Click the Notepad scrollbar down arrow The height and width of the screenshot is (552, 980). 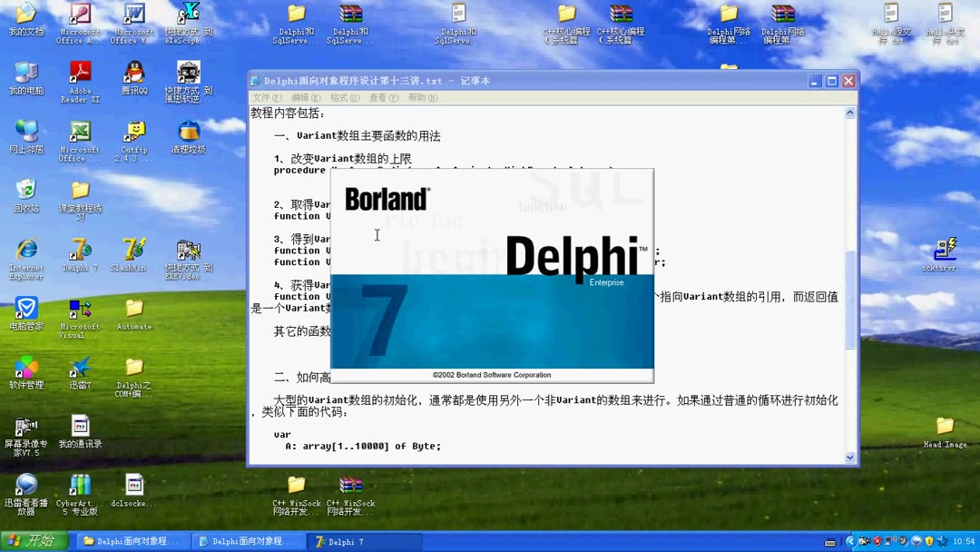point(849,457)
